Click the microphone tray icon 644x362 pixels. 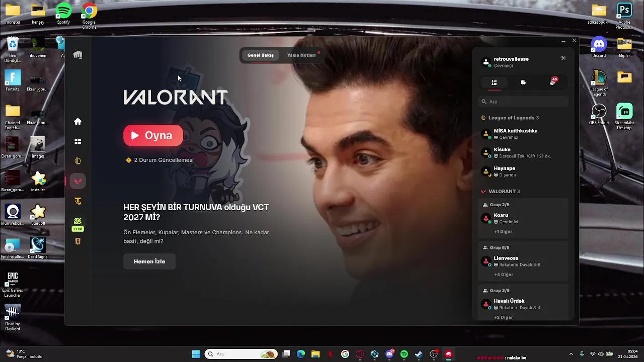(x=582, y=354)
